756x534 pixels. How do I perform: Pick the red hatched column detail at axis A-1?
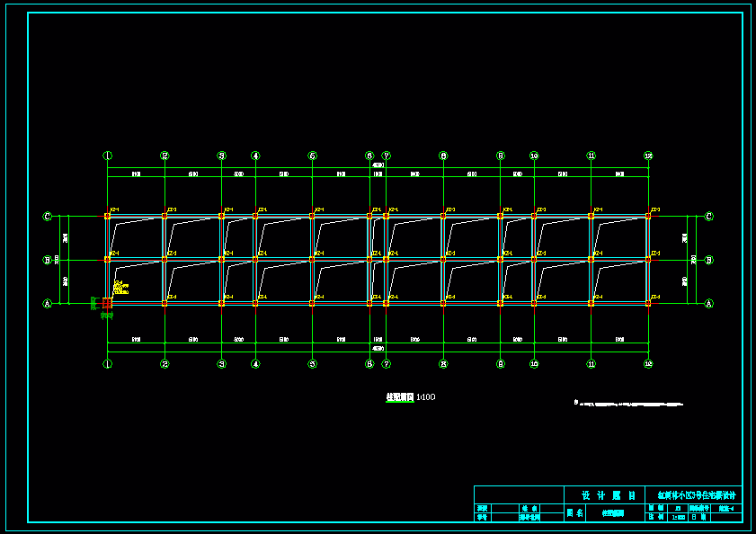click(x=106, y=304)
